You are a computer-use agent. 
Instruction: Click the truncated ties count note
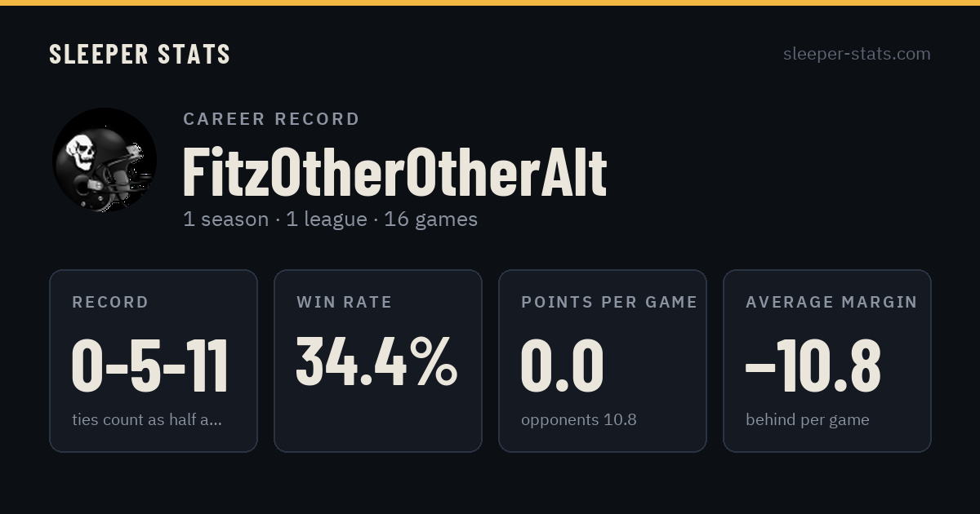tap(147, 420)
